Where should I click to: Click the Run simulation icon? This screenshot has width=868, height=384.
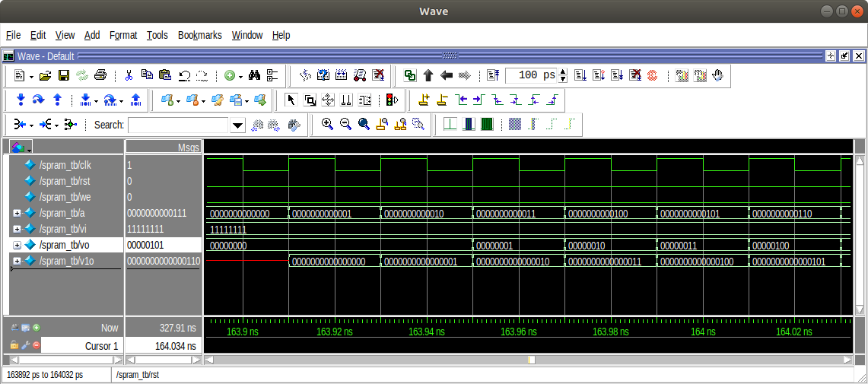(580, 75)
